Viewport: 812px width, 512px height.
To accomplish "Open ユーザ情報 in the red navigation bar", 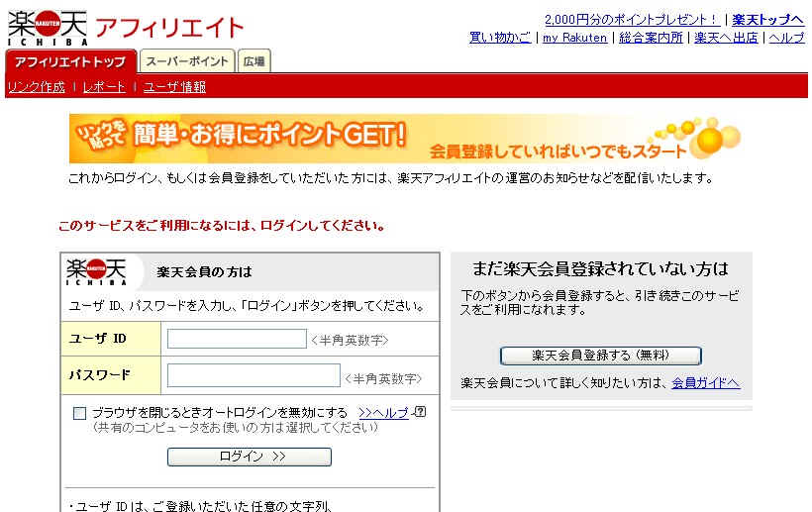I will pyautogui.click(x=174, y=87).
